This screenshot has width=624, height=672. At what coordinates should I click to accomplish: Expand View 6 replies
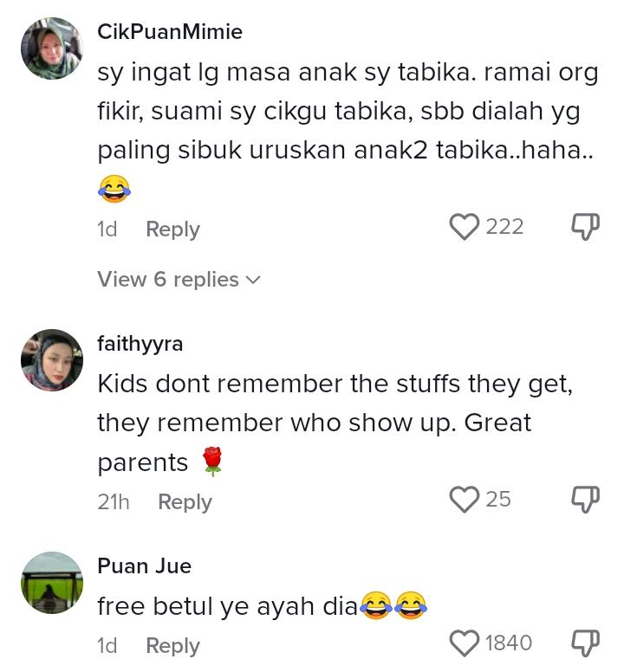[x=179, y=280]
